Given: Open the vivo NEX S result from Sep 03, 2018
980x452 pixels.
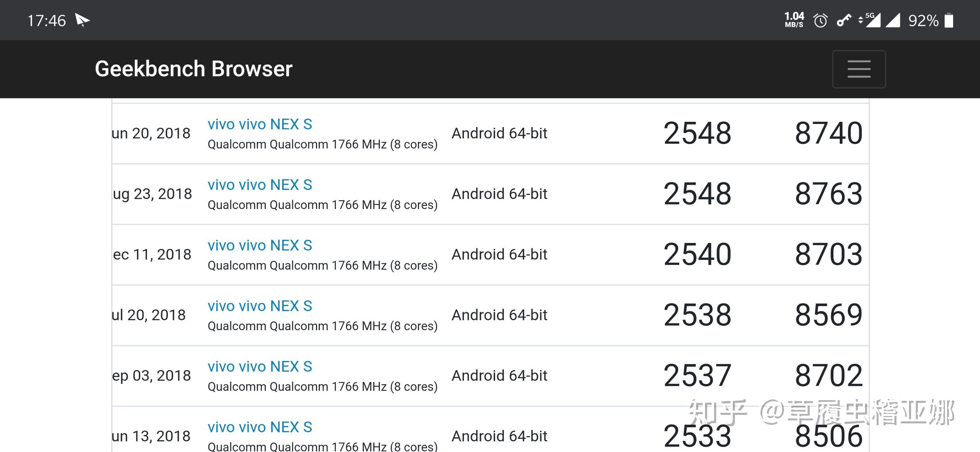Looking at the screenshot, I should 260,367.
